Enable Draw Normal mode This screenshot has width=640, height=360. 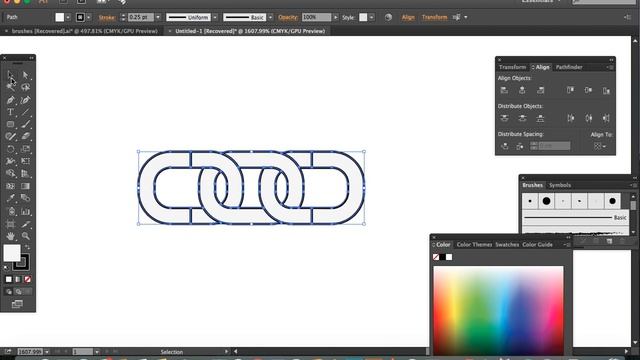pyautogui.click(x=9, y=291)
